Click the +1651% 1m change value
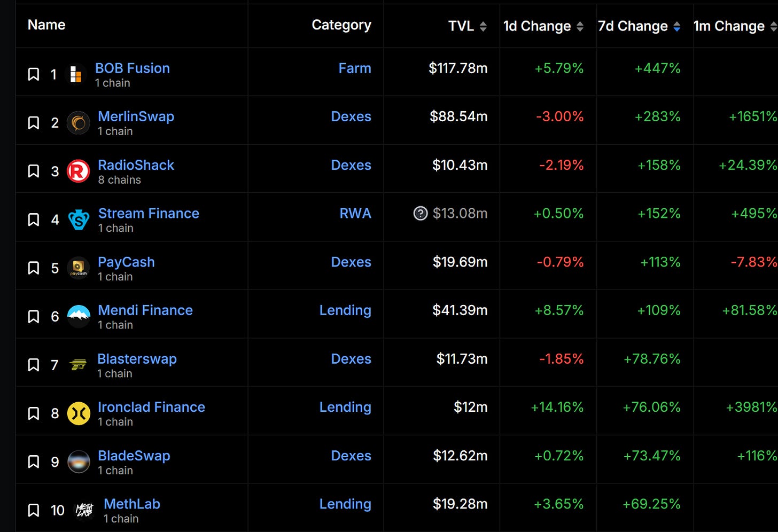This screenshot has height=532, width=778. tap(753, 116)
